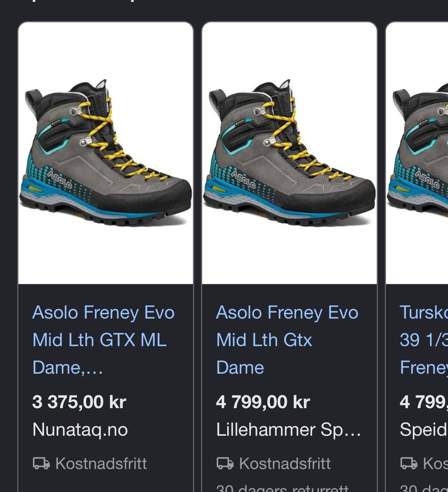Click 'Kostnadsfritt' shipping text under Nunataq.no
The height and width of the screenshot is (492, 448).
[101, 464]
